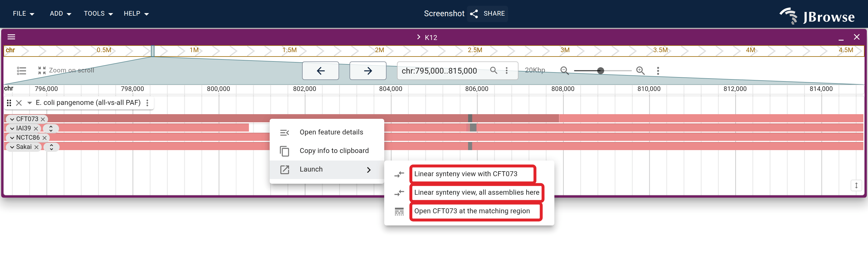Image resolution: width=868 pixels, height=255 pixels.
Task: Click the overview region highlight marker
Action: click(x=153, y=51)
